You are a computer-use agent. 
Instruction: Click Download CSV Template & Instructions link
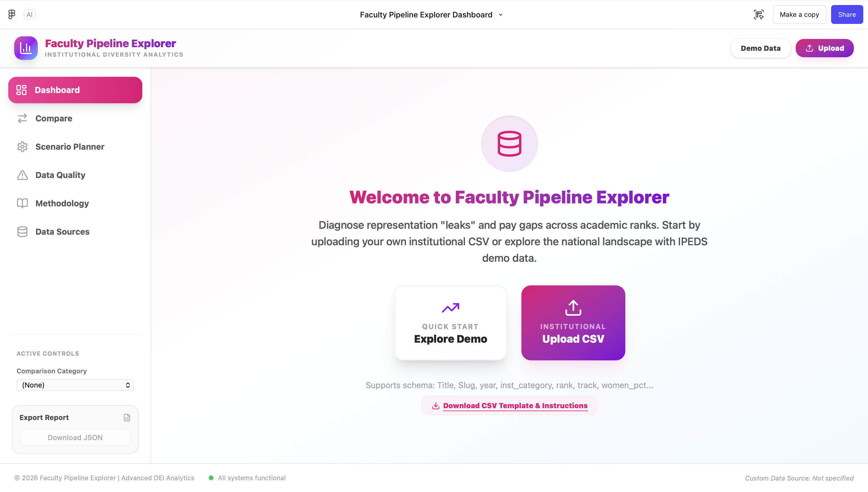(515, 406)
